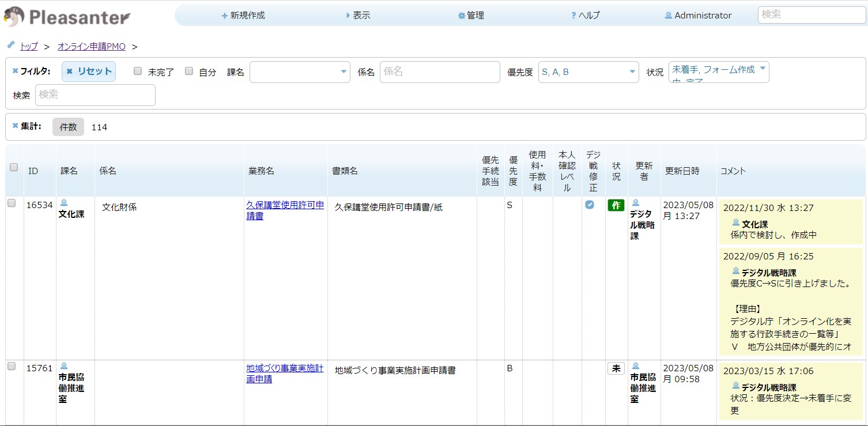Image resolution: width=868 pixels, height=426 pixels.
Task: Click the 114 count value
Action: (99, 127)
